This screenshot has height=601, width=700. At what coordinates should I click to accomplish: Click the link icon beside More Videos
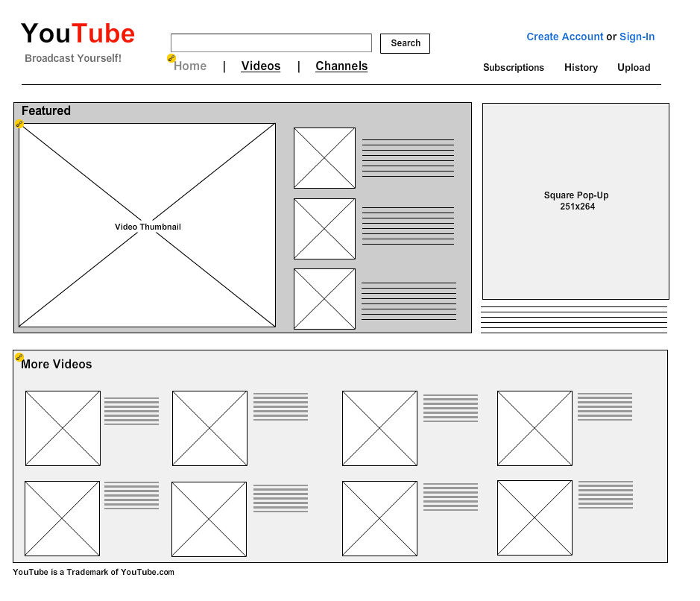pyautogui.click(x=19, y=356)
